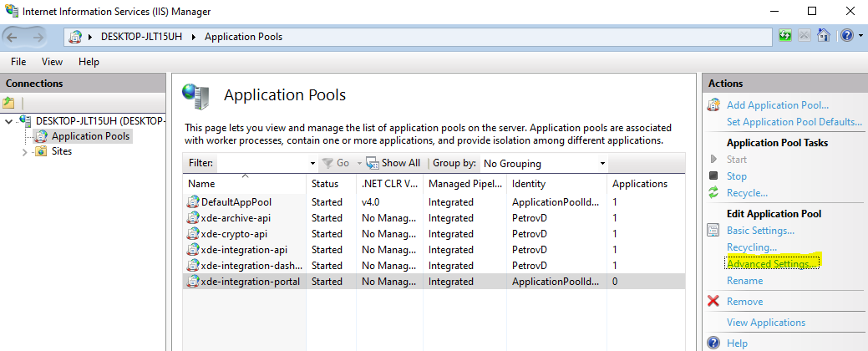
Task: Click the IIS Manager title bar icon
Action: 11,11
